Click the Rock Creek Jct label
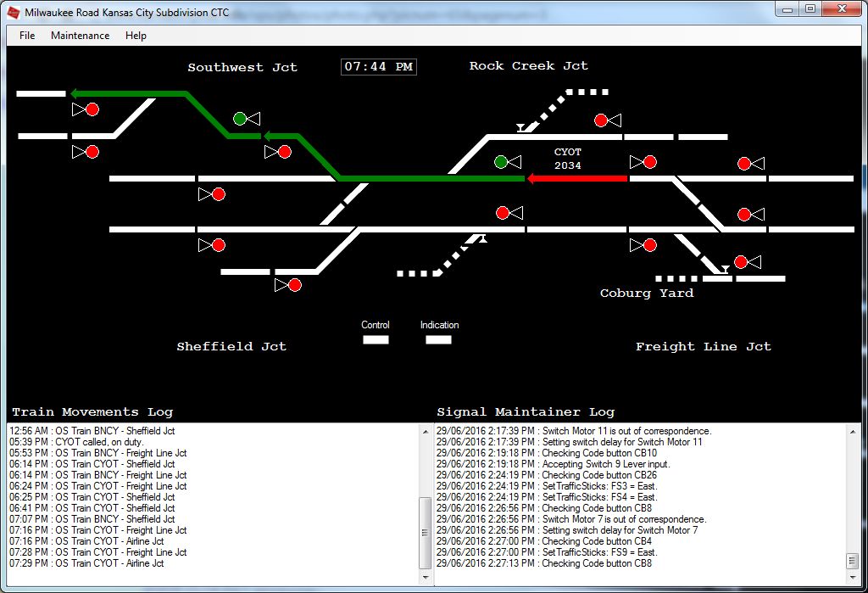 [529, 66]
